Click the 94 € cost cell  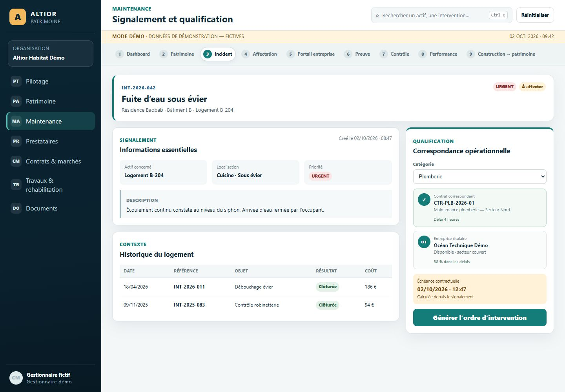(369, 305)
